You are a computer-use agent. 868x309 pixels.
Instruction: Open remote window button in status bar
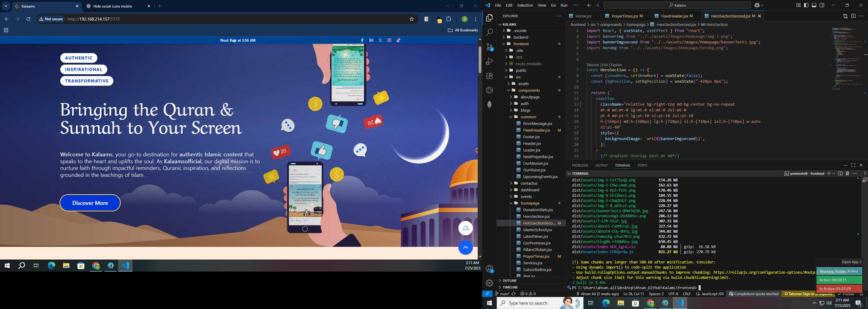[x=487, y=294]
